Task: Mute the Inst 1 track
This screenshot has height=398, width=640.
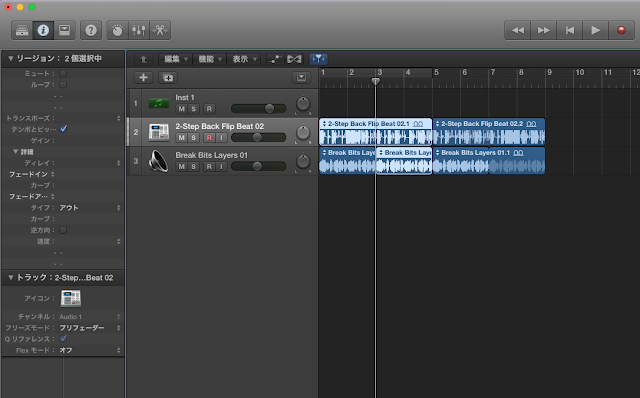Action: pos(181,109)
